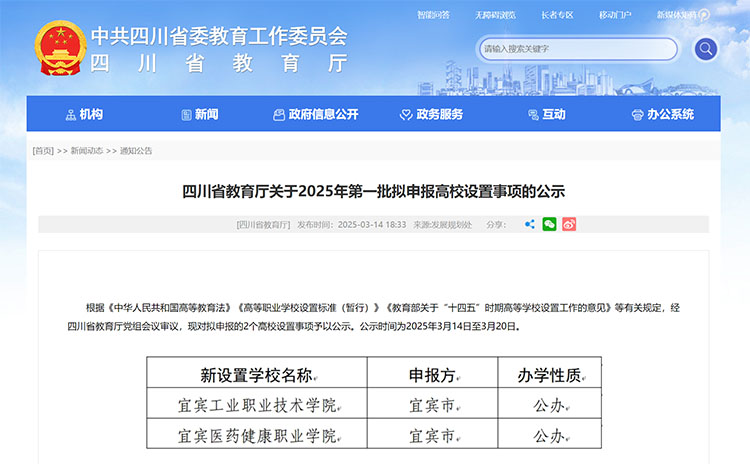
Task: Click 新闻动态 breadcrumb link
Action: pyautogui.click(x=88, y=151)
